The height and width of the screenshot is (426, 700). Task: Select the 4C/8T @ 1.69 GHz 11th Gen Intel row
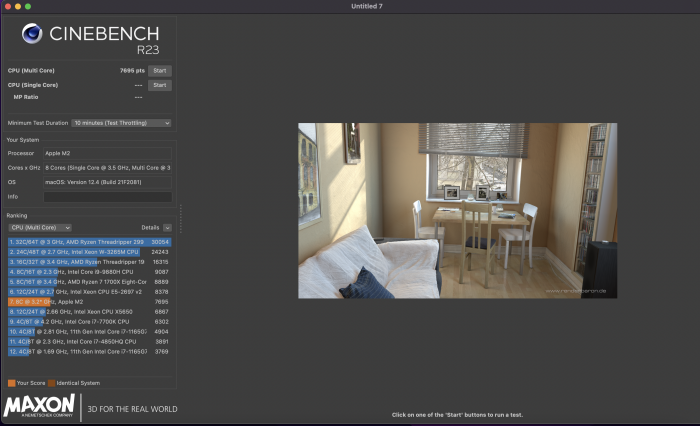pos(89,351)
